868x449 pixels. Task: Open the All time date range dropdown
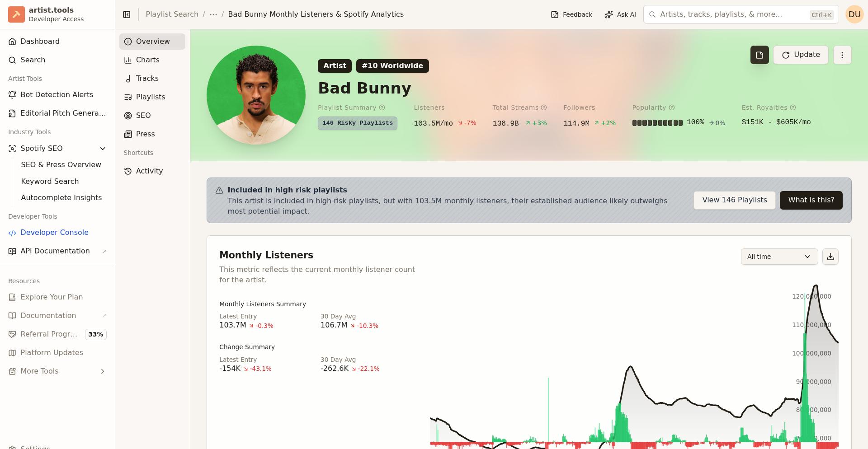[779, 257]
